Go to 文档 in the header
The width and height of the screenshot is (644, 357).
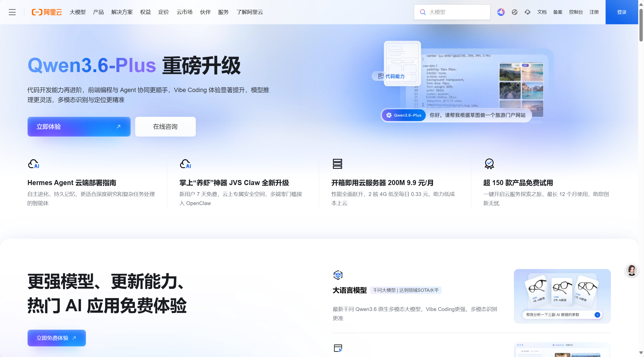pyautogui.click(x=542, y=12)
